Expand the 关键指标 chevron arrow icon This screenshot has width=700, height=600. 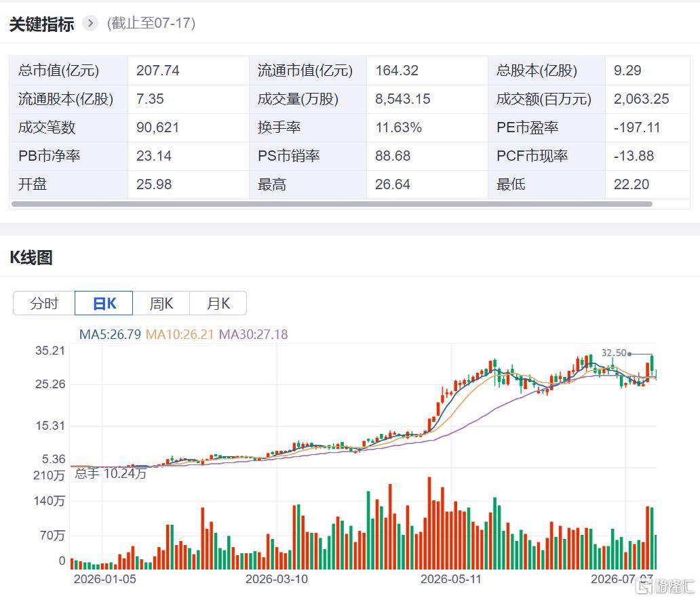[90, 23]
